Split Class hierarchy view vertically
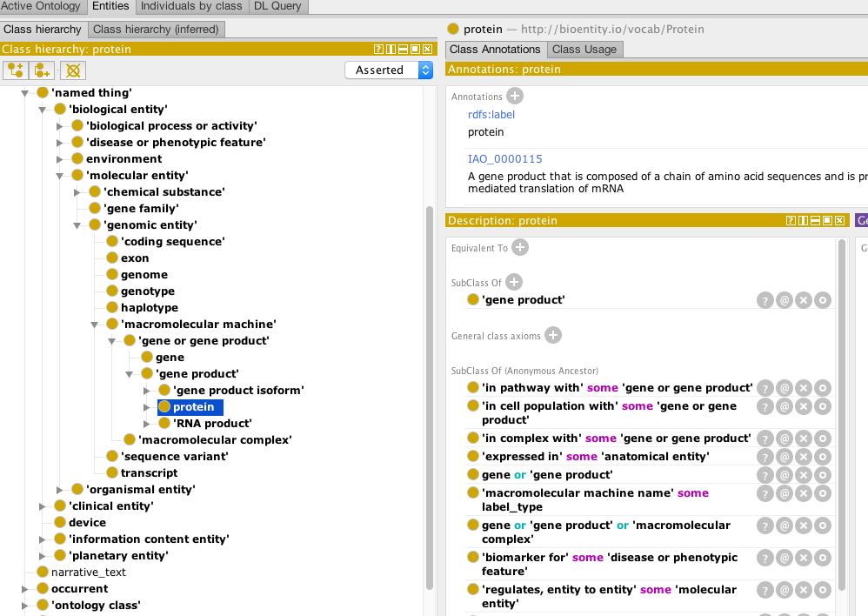 tap(391, 50)
